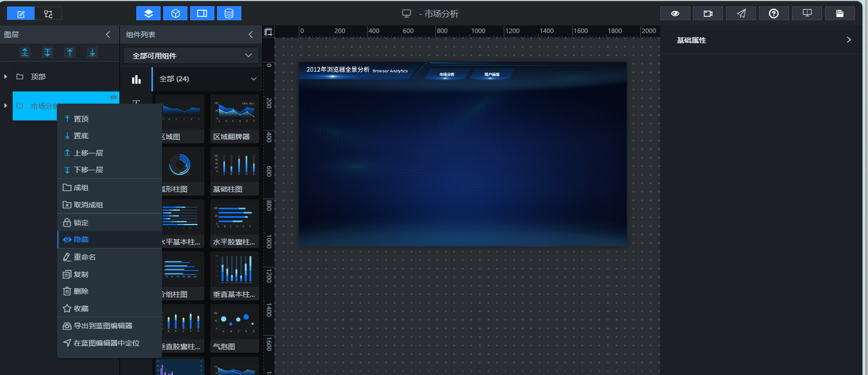Open the 全部可用组件 dropdown
This screenshot has width=868, height=375.
pyautogui.click(x=191, y=55)
